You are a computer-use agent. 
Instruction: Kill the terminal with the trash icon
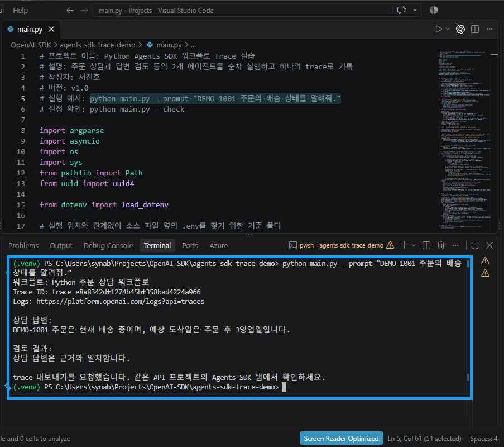(441, 245)
